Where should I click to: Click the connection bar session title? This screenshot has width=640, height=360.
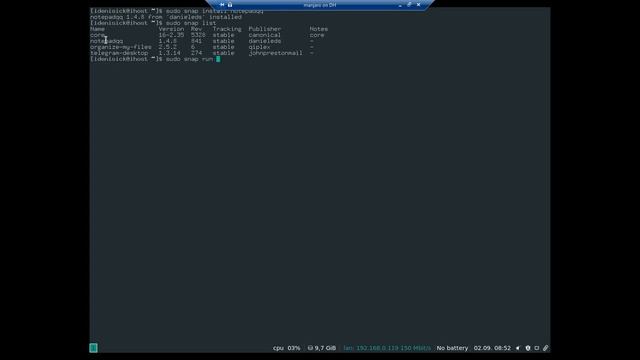point(320,5)
